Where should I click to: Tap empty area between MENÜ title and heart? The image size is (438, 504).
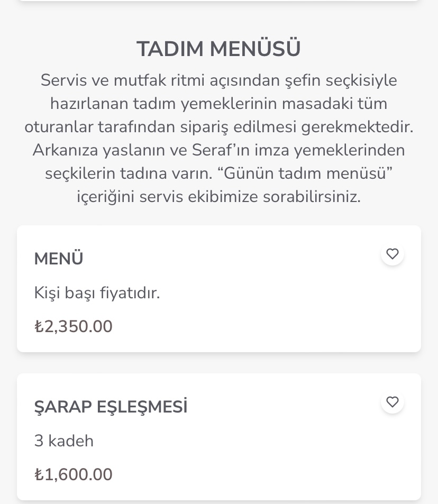(x=232, y=259)
